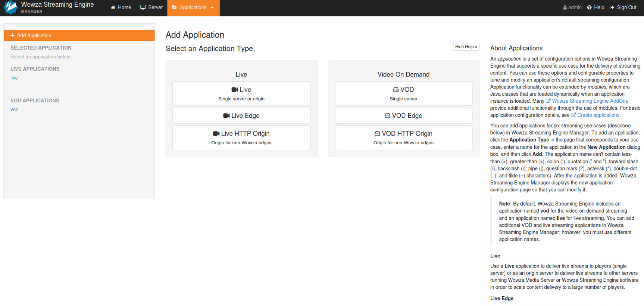Choose the VOD Edge application type
The width and height of the screenshot is (644, 306).
404,116
